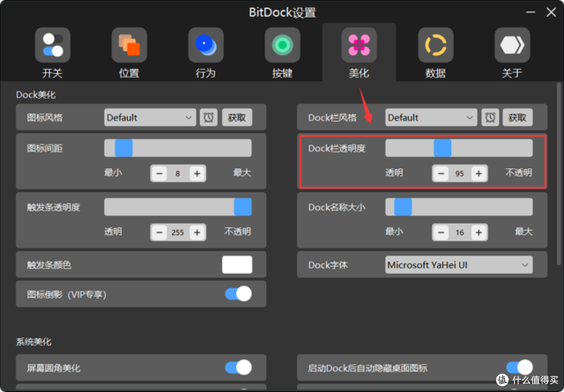This screenshot has height=392, width=564.
Task: Open the Dock字体 Microsoft YaHei UI dropdown
Action: tap(459, 265)
